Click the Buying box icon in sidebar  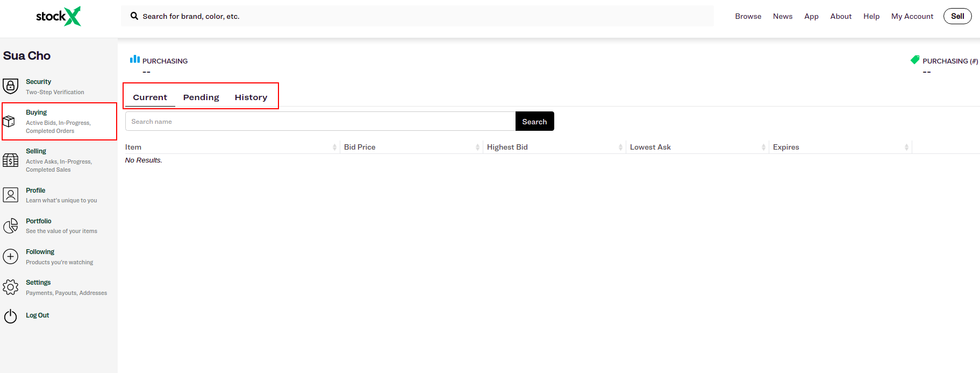click(x=9, y=121)
